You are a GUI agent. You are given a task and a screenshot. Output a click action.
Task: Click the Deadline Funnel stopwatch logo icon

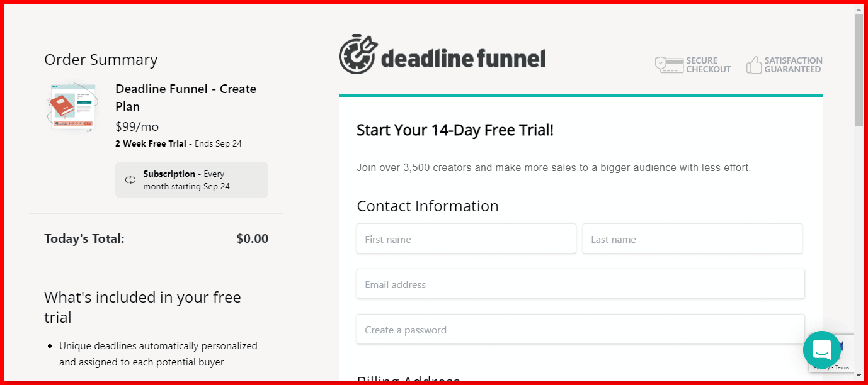pyautogui.click(x=358, y=53)
